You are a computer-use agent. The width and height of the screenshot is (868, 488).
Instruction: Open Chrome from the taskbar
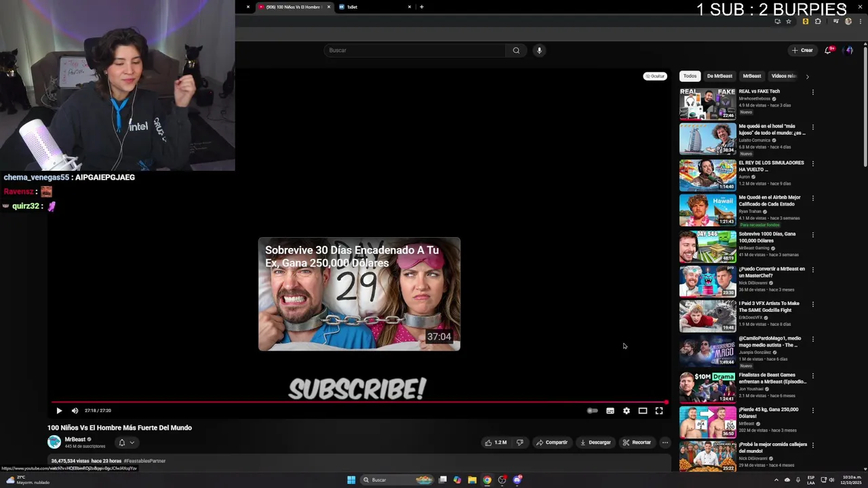pos(487,480)
